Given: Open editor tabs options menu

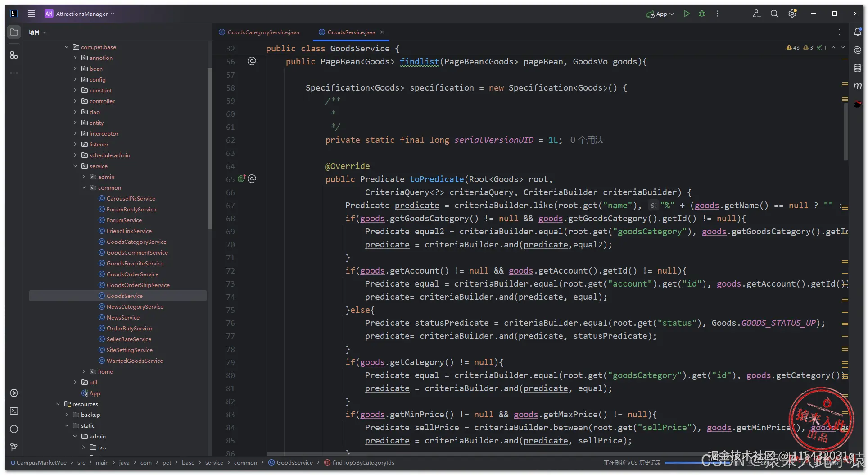Looking at the screenshot, I should (x=840, y=32).
